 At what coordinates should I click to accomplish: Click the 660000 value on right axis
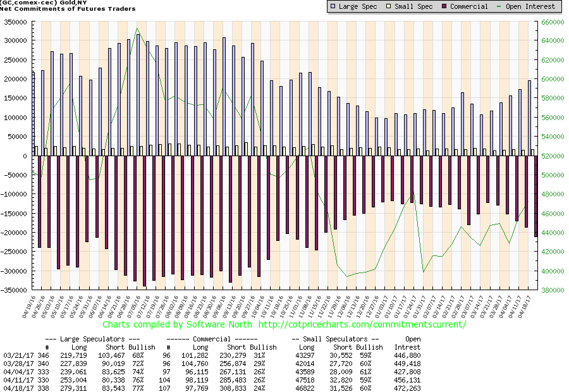554,21
